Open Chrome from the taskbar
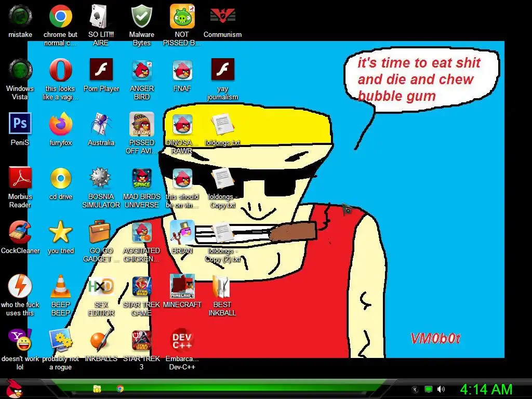 pos(120,389)
